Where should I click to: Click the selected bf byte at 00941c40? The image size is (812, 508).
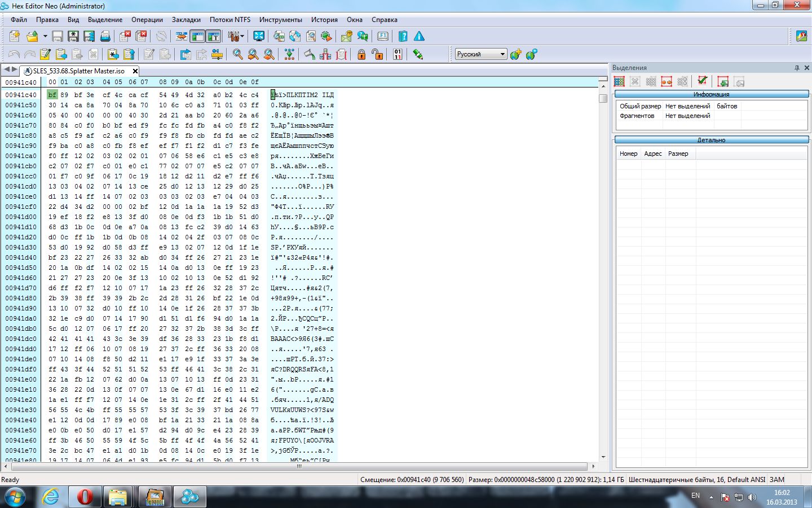coord(52,95)
